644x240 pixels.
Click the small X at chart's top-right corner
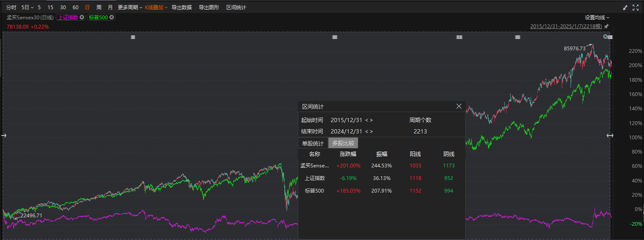(605, 37)
